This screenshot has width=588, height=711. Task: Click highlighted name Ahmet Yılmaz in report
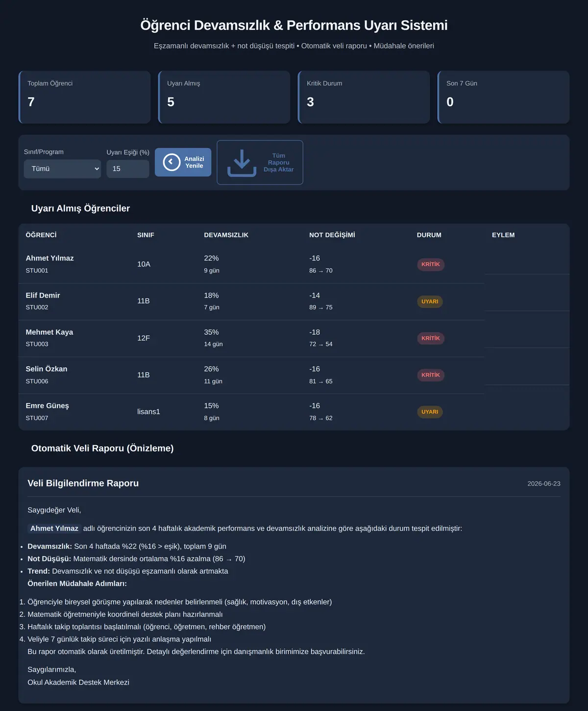[54, 529]
